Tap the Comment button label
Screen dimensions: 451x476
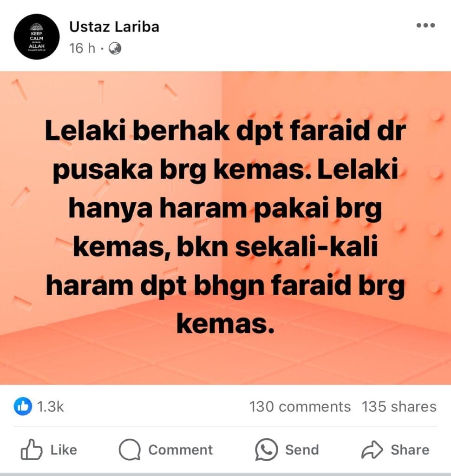tap(181, 450)
